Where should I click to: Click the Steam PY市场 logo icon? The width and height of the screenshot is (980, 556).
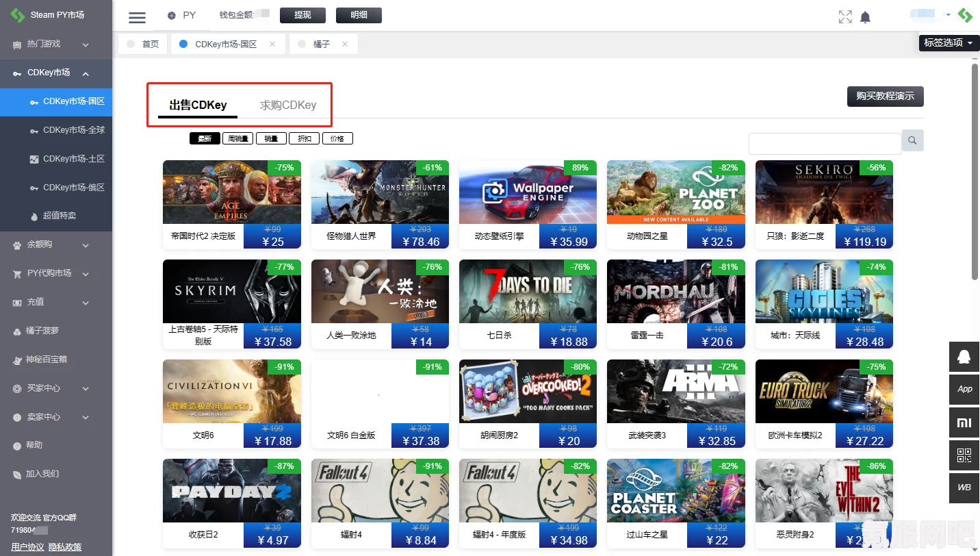point(18,14)
